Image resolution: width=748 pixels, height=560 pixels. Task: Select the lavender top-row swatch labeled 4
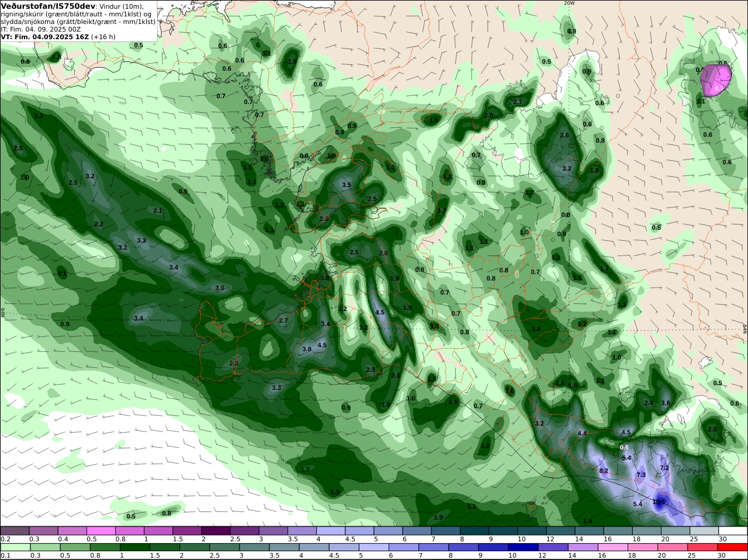pyautogui.click(x=330, y=531)
